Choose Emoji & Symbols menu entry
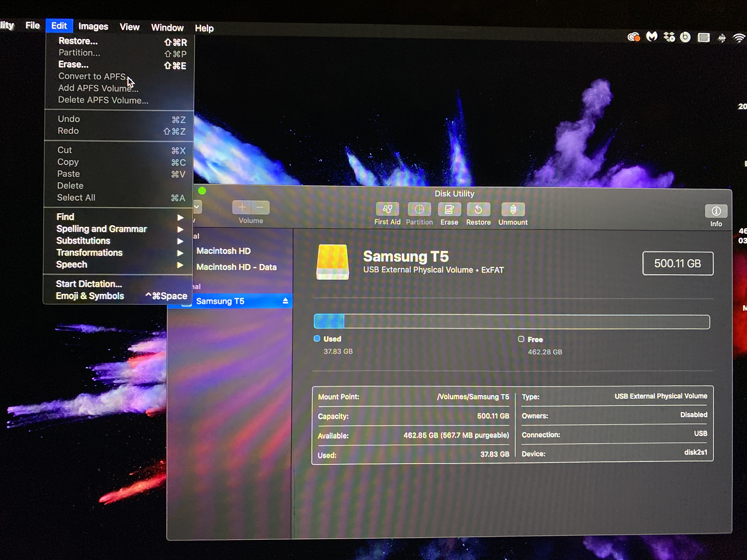The image size is (747, 560). coord(118,296)
